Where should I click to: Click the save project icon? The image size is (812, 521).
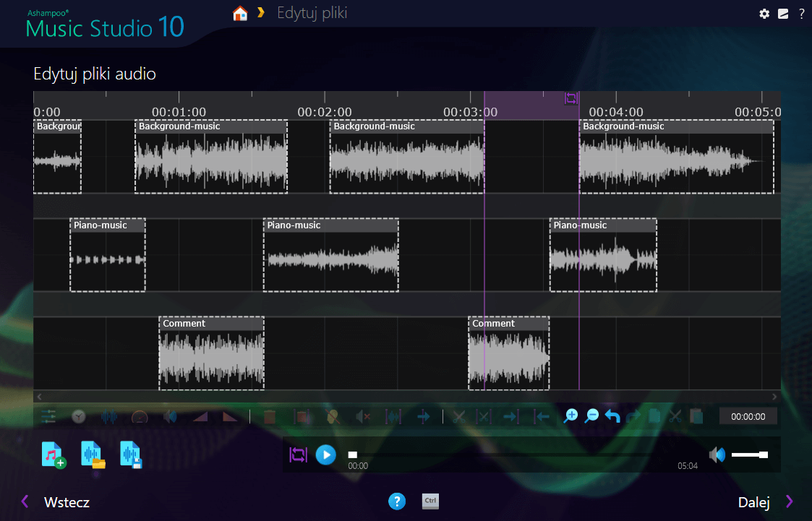coord(132,454)
